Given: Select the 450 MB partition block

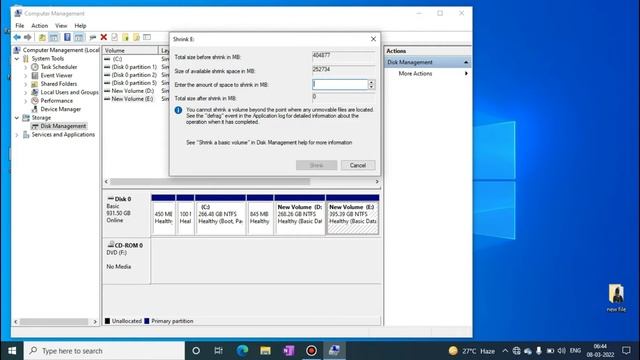Looking at the screenshot, I should (163, 215).
